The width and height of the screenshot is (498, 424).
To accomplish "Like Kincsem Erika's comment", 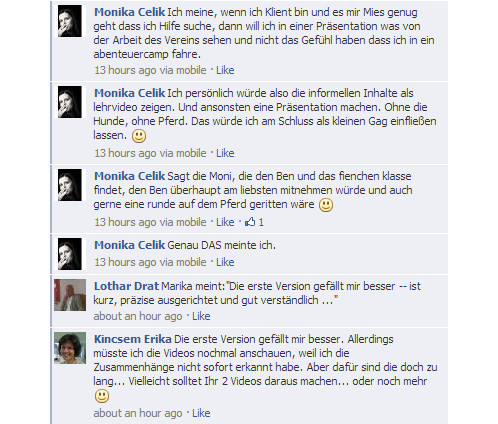I will [201, 413].
